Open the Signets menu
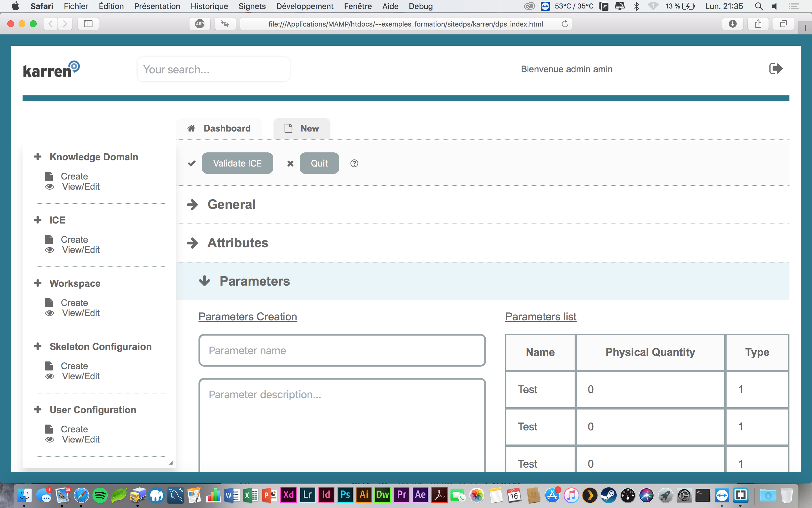The image size is (812, 508). [252, 6]
